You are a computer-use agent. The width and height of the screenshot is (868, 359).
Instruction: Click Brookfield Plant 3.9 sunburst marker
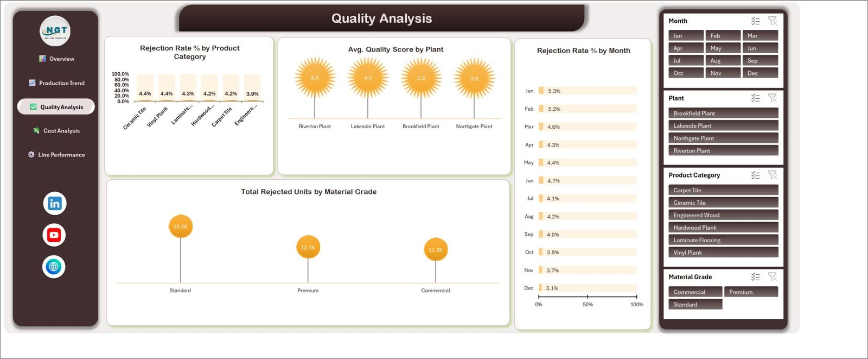pyautogui.click(x=421, y=78)
